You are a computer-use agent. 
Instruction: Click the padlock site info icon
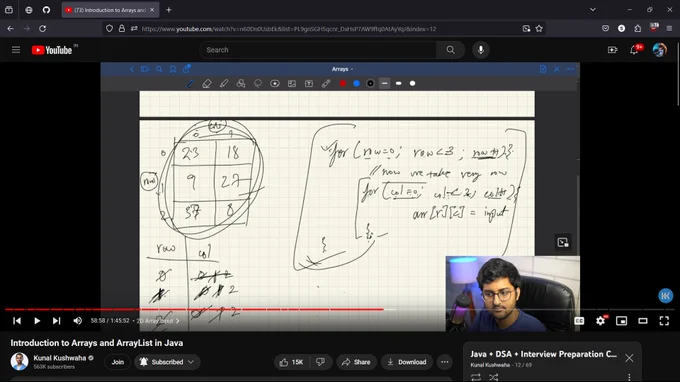click(122, 29)
